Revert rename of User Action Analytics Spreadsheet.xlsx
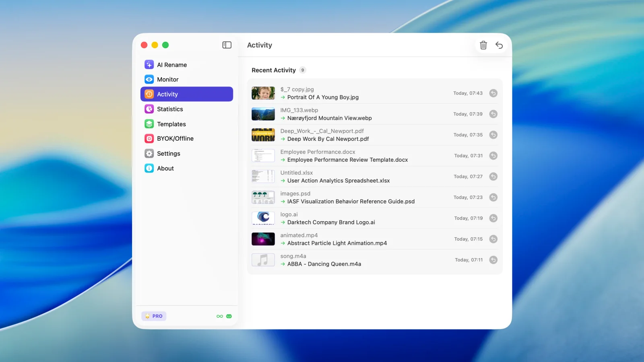This screenshot has width=644, height=362. point(493,177)
